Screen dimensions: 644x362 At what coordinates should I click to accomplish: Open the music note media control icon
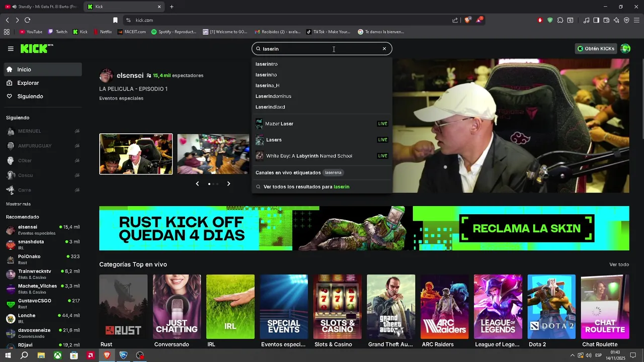point(586,20)
